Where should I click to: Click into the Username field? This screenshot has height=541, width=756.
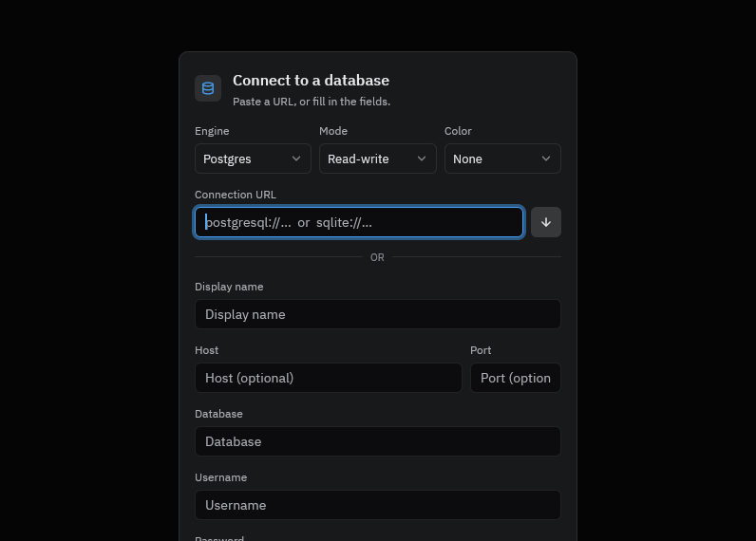(377, 505)
